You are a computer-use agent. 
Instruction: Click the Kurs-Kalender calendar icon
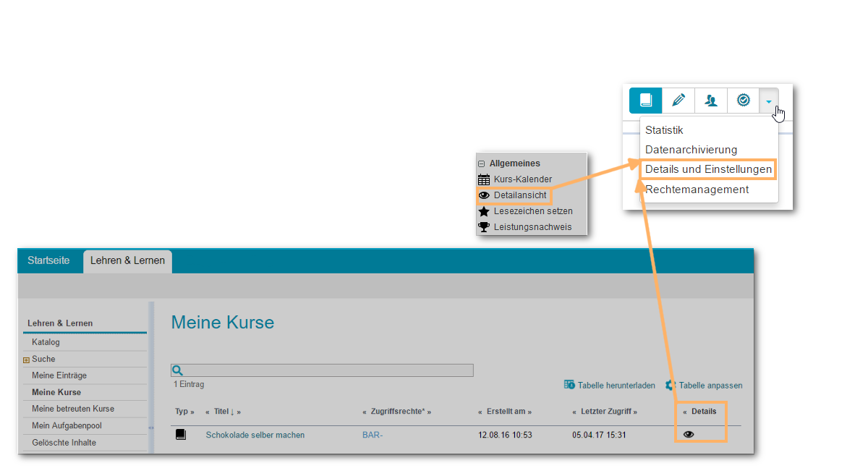tap(484, 179)
